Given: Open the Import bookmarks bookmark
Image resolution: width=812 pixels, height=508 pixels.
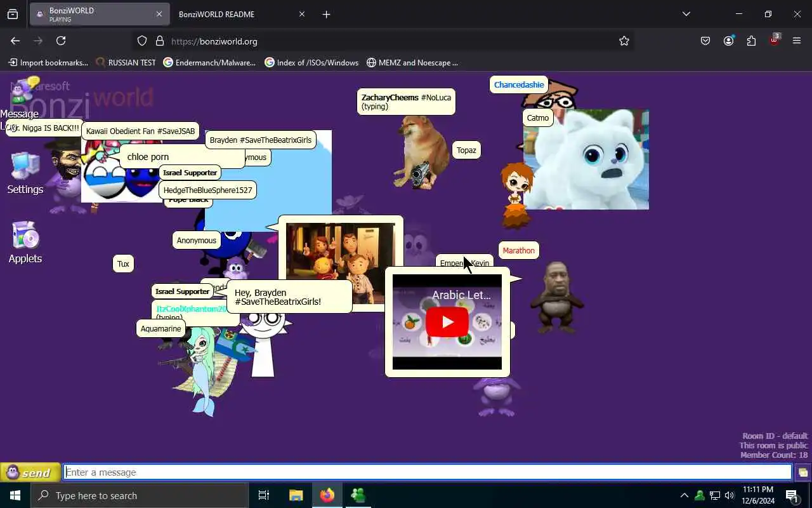Looking at the screenshot, I should (48, 62).
